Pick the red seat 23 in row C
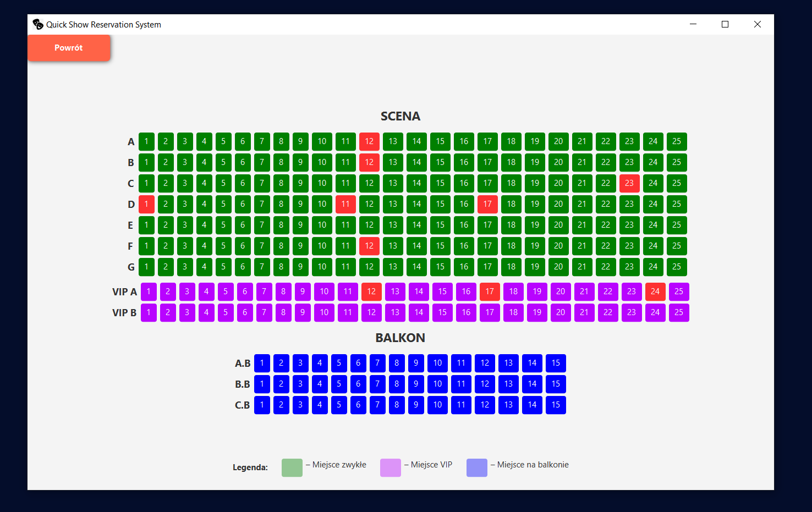Screen dimensions: 812x512 629,183
